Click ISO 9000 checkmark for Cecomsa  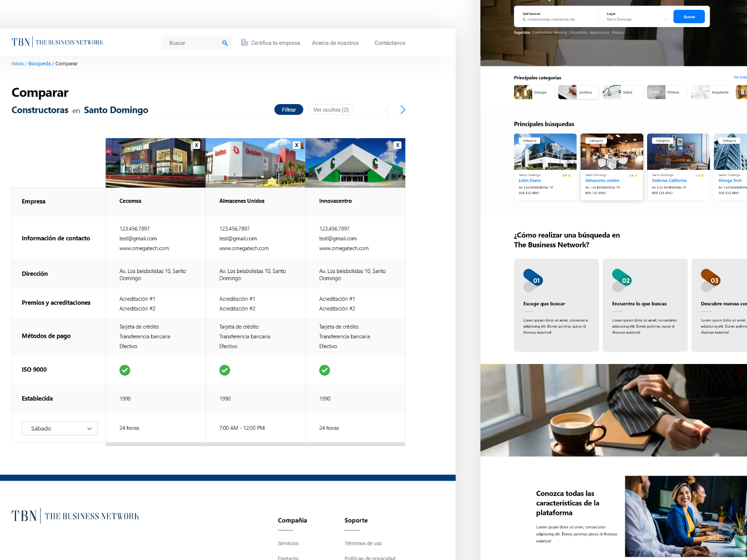(125, 370)
